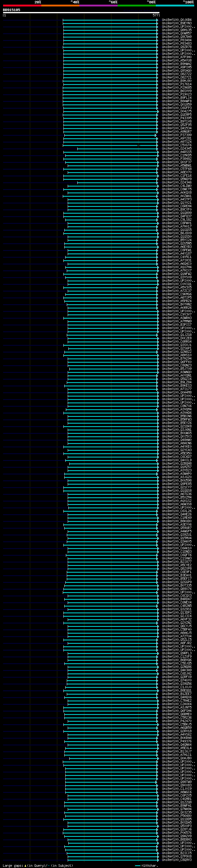
Task: Open hit UniRef100_A4RSS5
Action: [177, 152]
